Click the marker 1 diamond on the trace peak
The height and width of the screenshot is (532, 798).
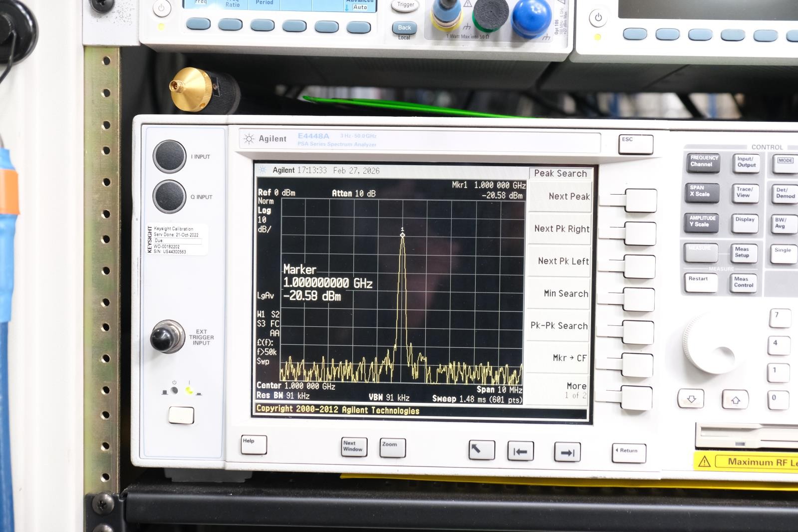click(402, 234)
